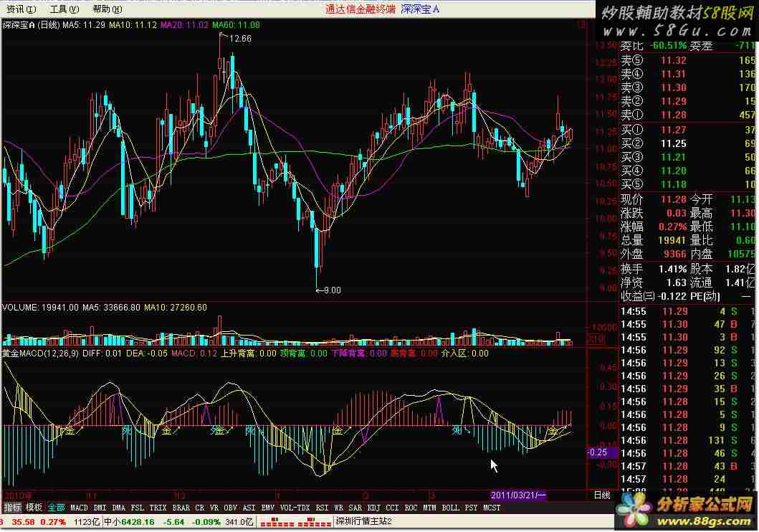Select the 全部 indicator tab
Screen dimensions: 759x532
tap(56, 508)
